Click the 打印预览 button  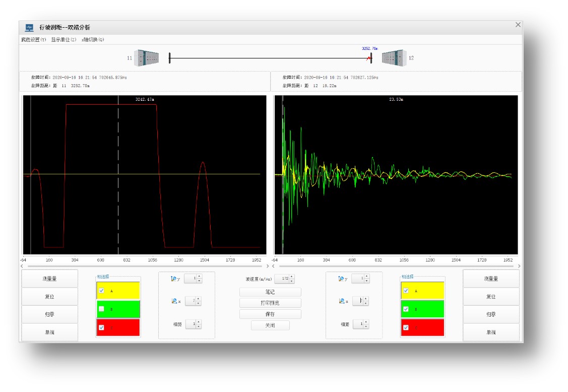click(x=270, y=303)
